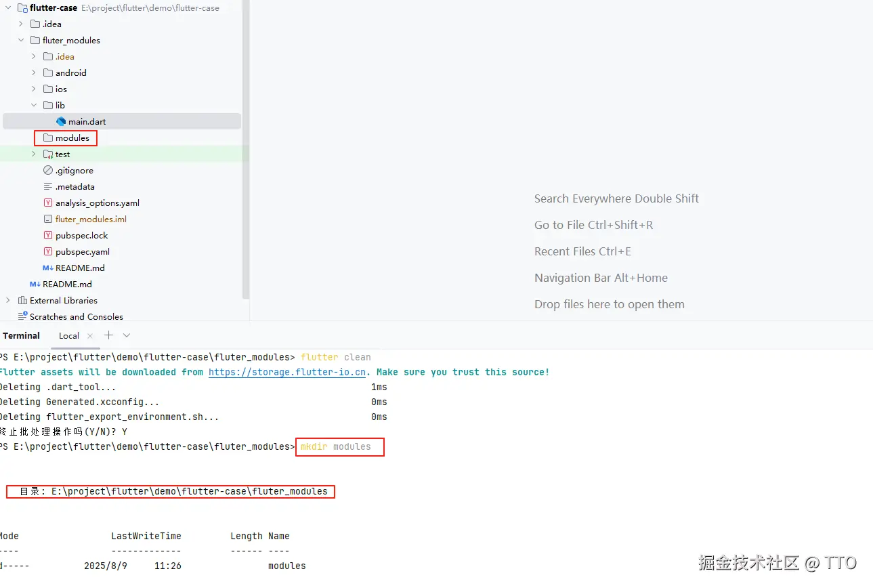The width and height of the screenshot is (873, 588).
Task: Expand the android folder
Action: tap(34, 73)
